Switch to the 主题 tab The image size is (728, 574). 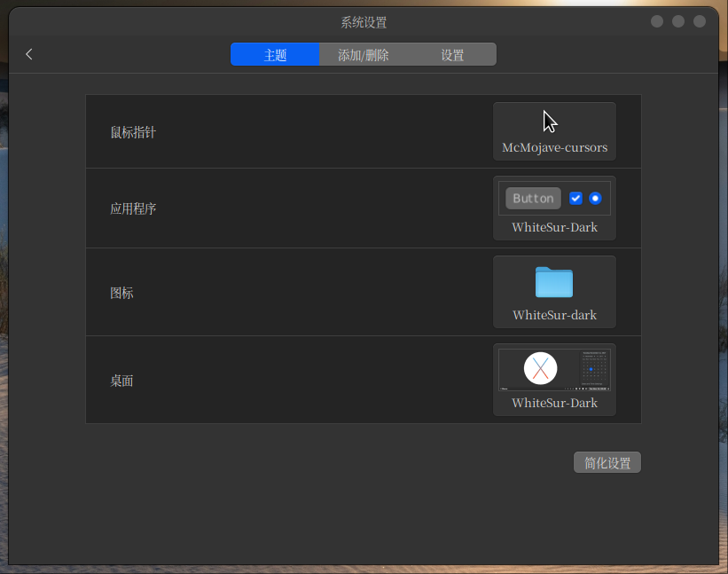tap(275, 55)
